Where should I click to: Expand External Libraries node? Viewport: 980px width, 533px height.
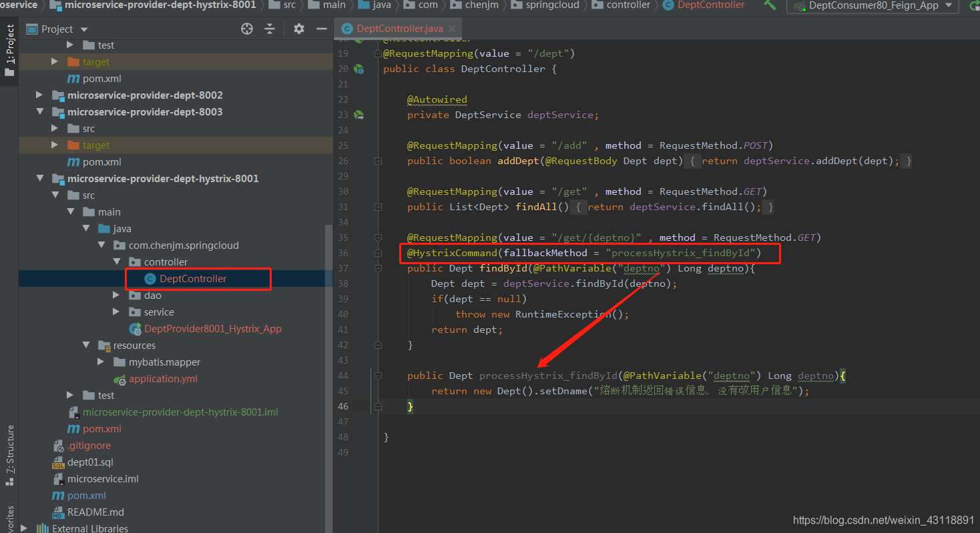click(25, 528)
